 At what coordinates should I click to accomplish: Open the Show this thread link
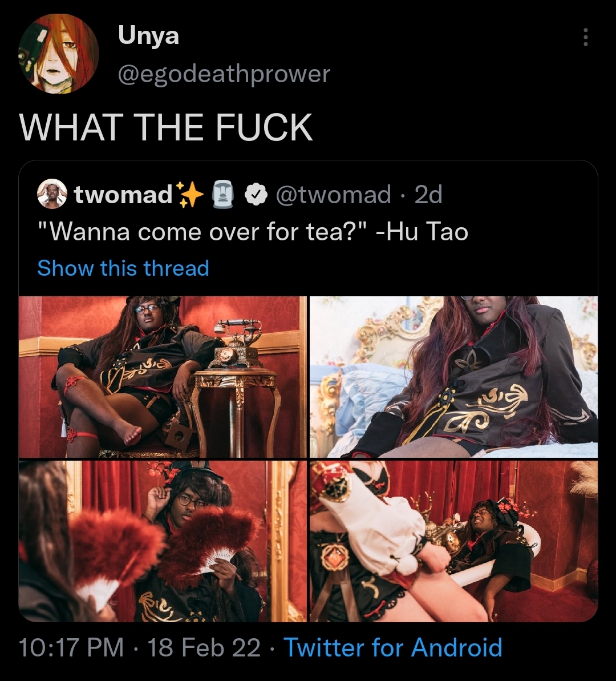coord(123,268)
